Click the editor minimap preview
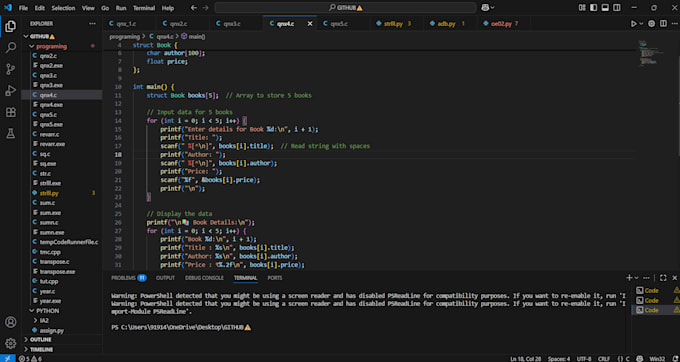The image size is (680, 362). pos(651,53)
